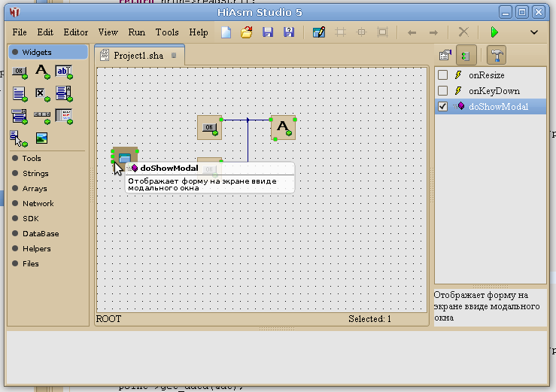Choose the CheckBox widget in the palette
The width and height of the screenshot is (556, 392).
point(41,94)
